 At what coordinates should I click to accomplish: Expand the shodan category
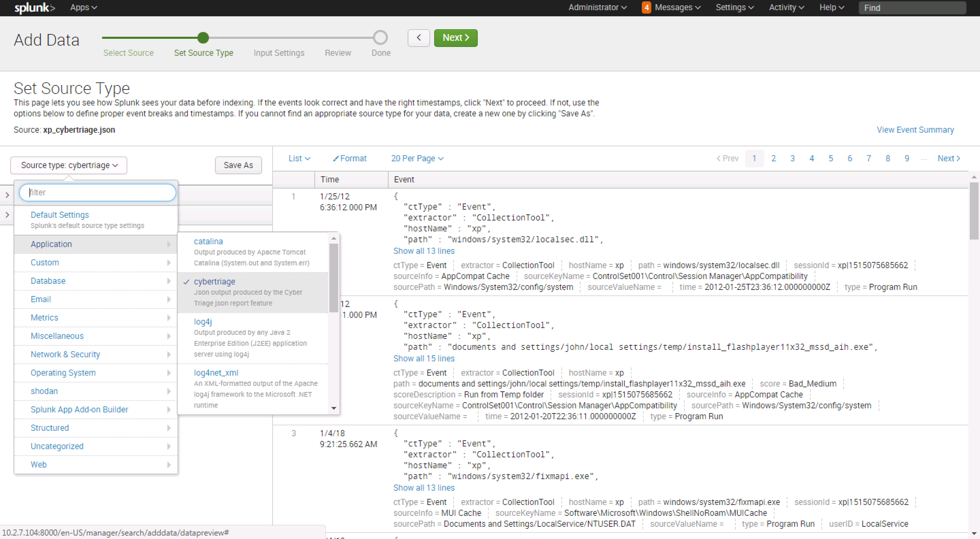point(96,392)
